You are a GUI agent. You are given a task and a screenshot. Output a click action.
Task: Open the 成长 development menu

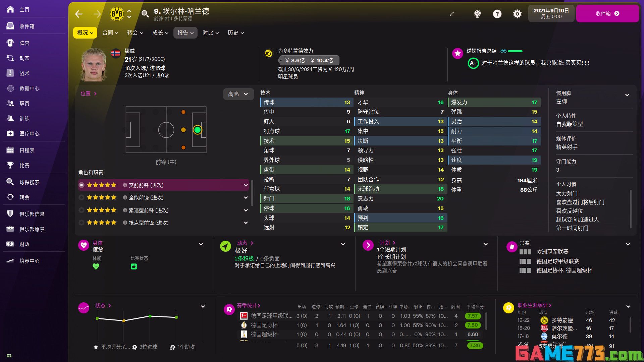(x=160, y=33)
